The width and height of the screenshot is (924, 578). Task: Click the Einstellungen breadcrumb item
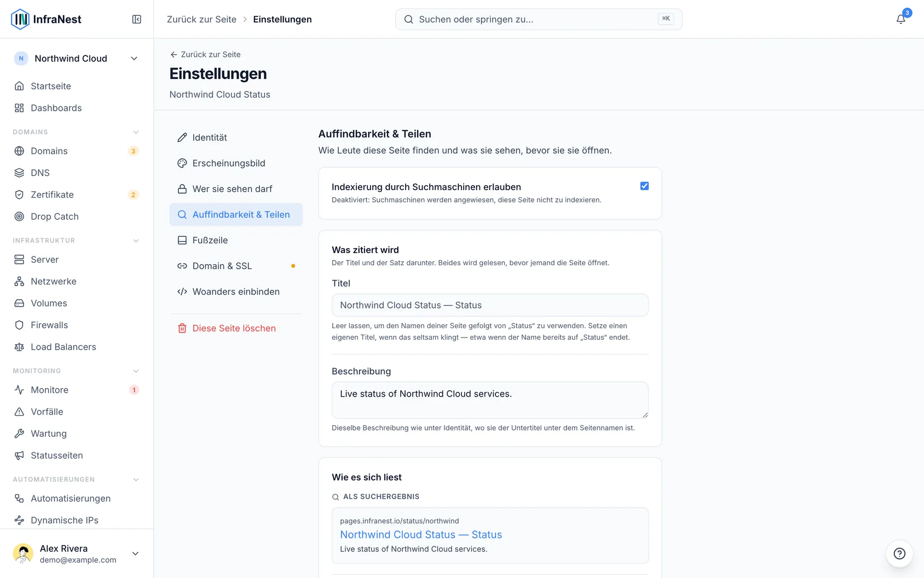click(282, 19)
